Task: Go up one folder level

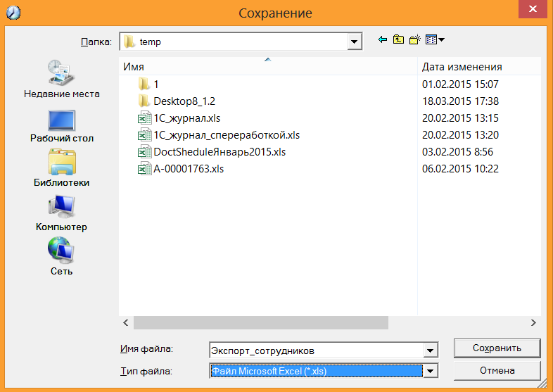Action: coord(398,39)
